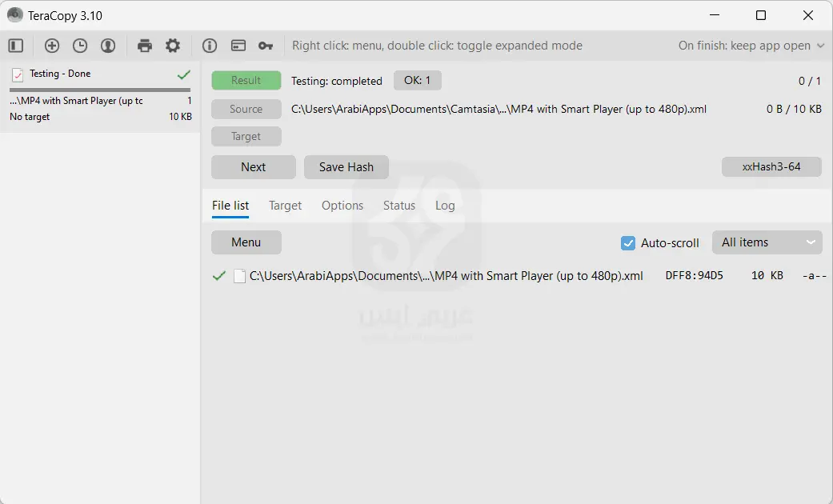Image resolution: width=833 pixels, height=504 pixels.
Task: Open settings with the gear icon
Action: (173, 46)
